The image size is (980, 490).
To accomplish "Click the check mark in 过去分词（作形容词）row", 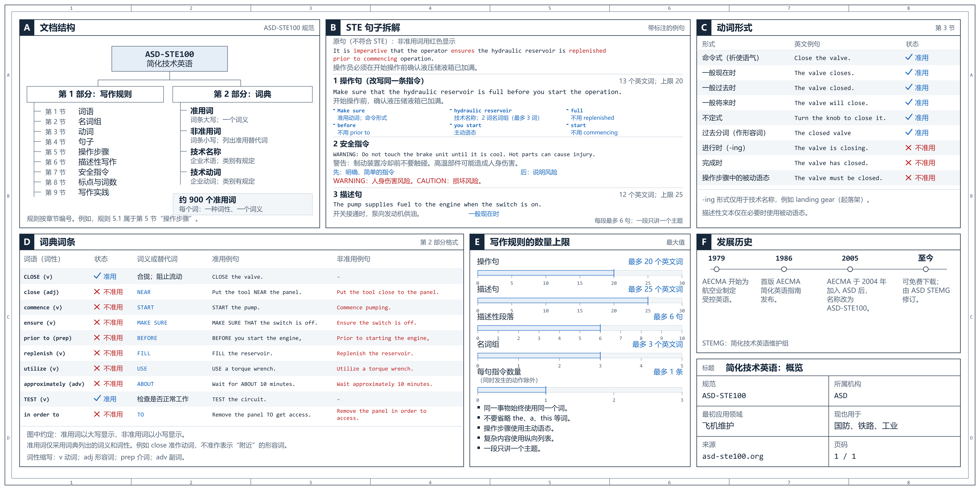I will click(x=908, y=132).
